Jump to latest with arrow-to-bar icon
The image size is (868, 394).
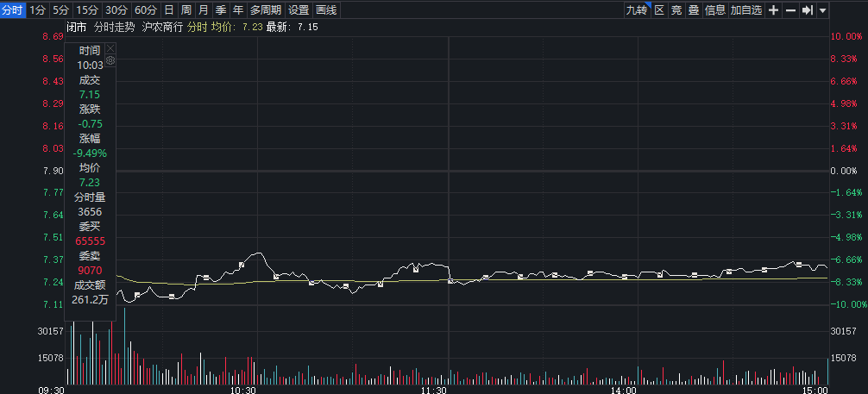point(807,10)
